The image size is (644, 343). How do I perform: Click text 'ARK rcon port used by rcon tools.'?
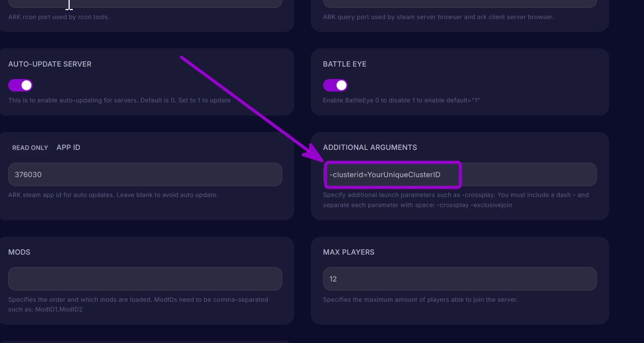[59, 17]
